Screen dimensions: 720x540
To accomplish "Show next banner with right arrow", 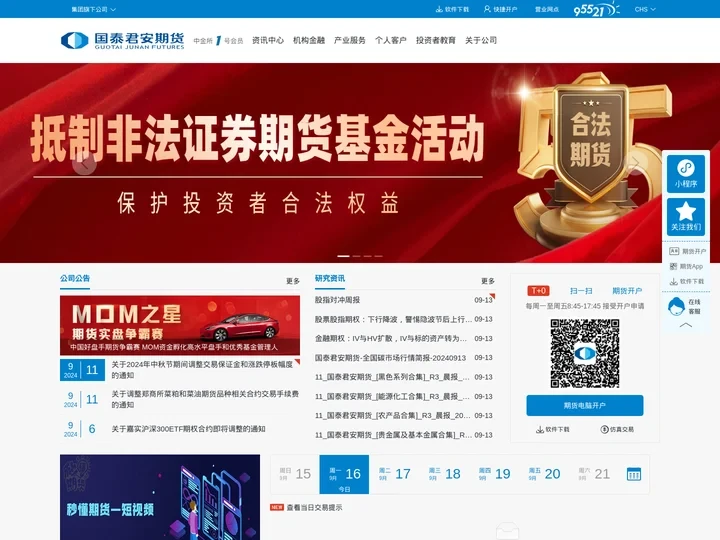I will 636,163.
